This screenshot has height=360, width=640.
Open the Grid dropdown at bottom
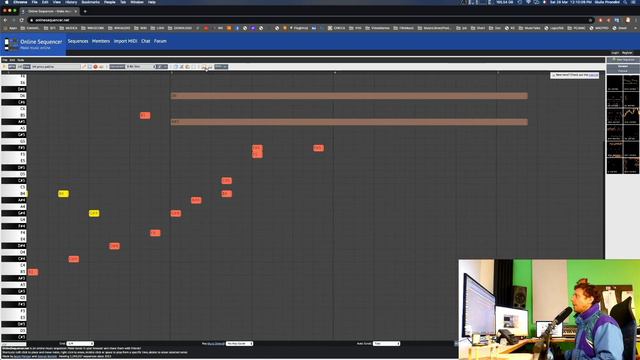pyautogui.click(x=80, y=344)
